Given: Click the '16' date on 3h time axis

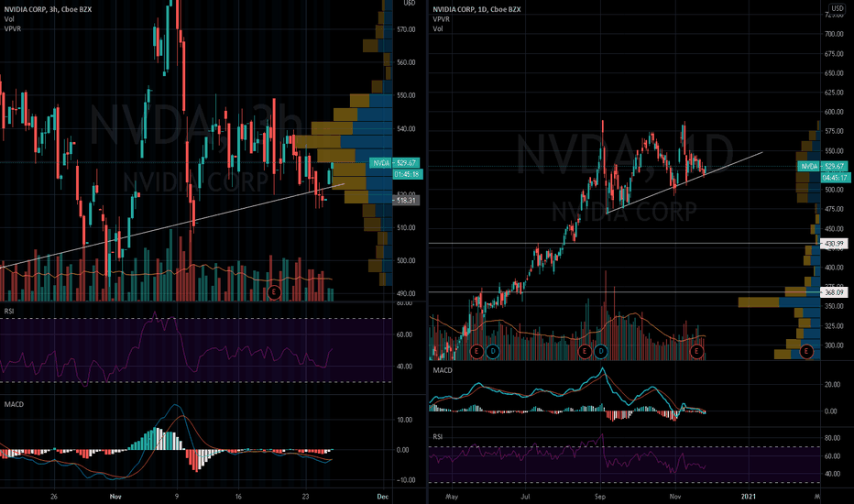Looking at the screenshot, I should [238, 497].
